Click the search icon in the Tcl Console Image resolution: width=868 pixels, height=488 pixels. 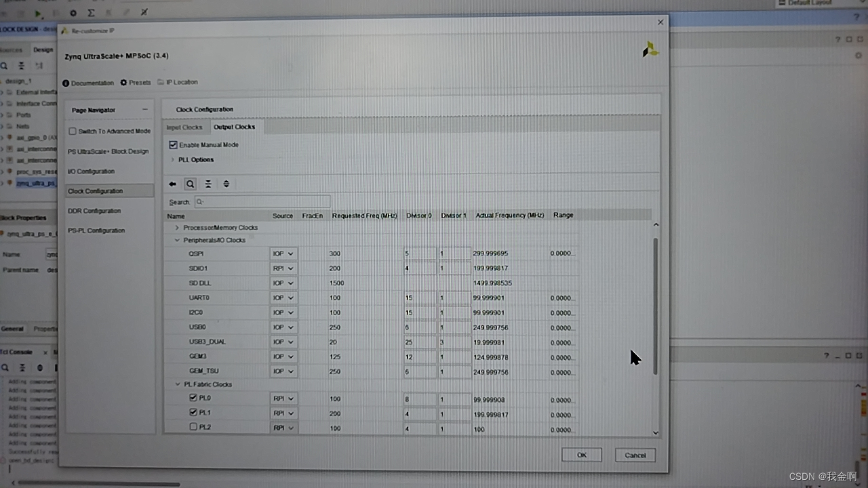(x=4, y=367)
